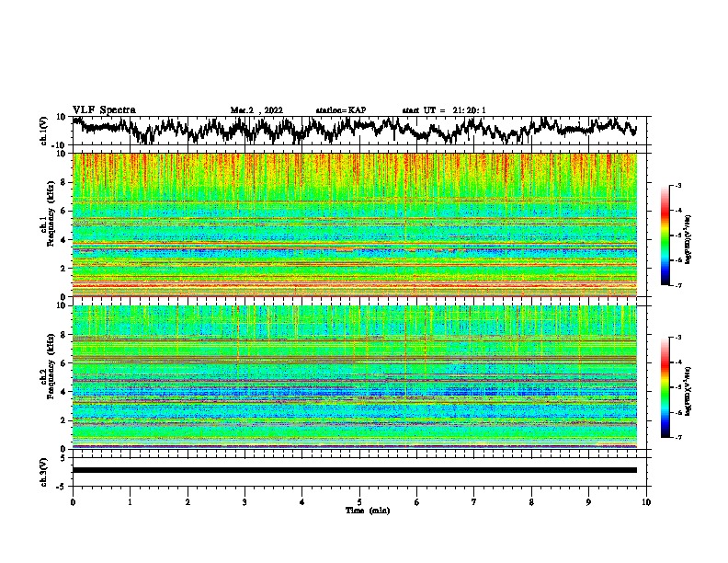
Task: Click the time axis tick label "7"
Action: click(x=474, y=502)
